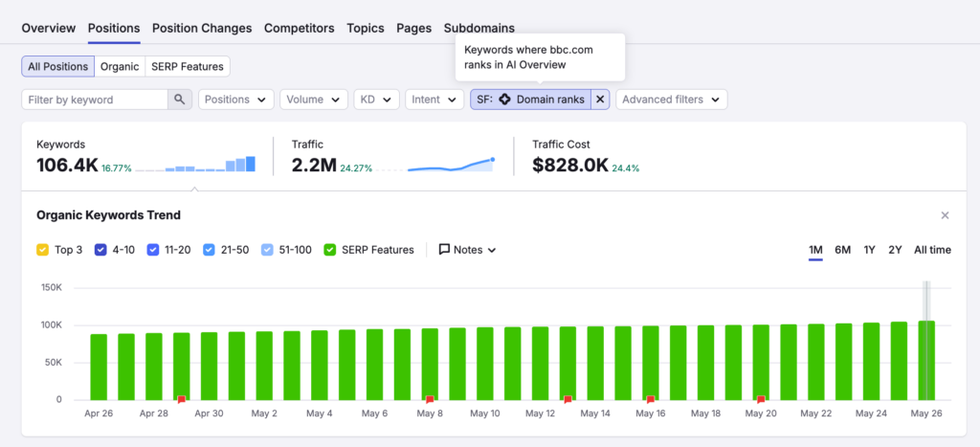
Task: Toggle the 21-50 positions checkbox
Action: coord(209,250)
